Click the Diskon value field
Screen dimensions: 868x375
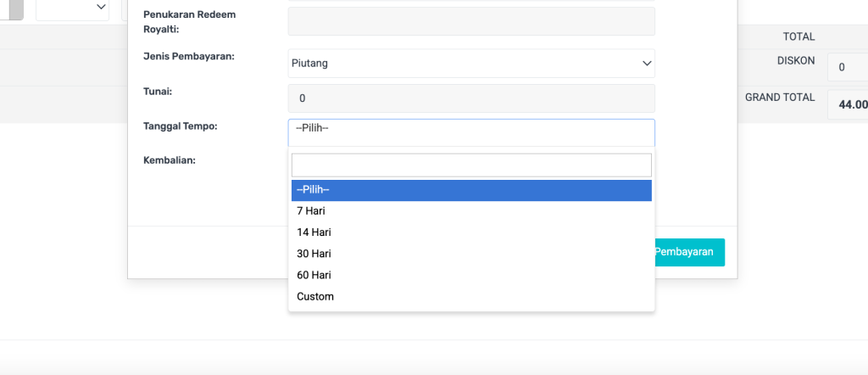[x=848, y=67]
